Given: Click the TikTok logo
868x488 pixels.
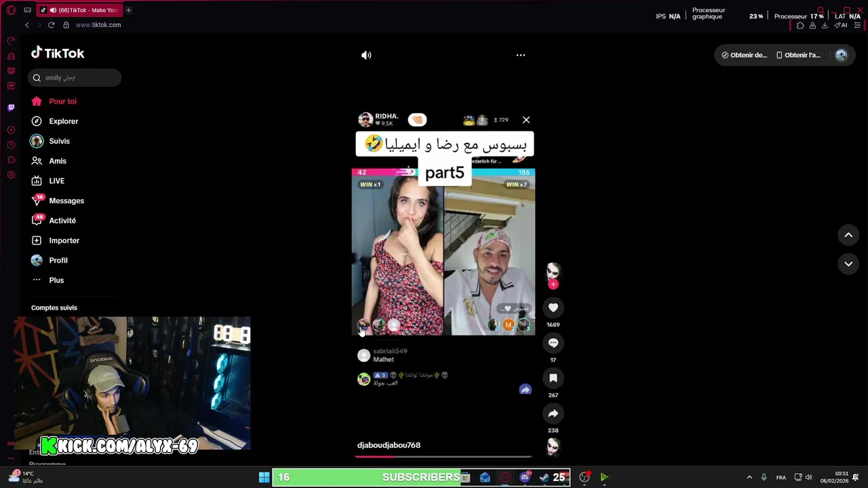Looking at the screenshot, I should [58, 54].
